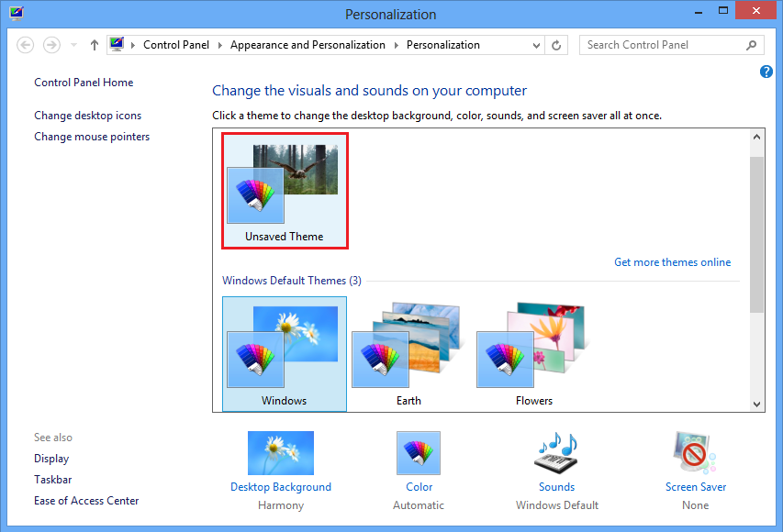This screenshot has width=783, height=532.
Task: Expand the chevron before Control Panel breadcrumb
Action: (133, 46)
